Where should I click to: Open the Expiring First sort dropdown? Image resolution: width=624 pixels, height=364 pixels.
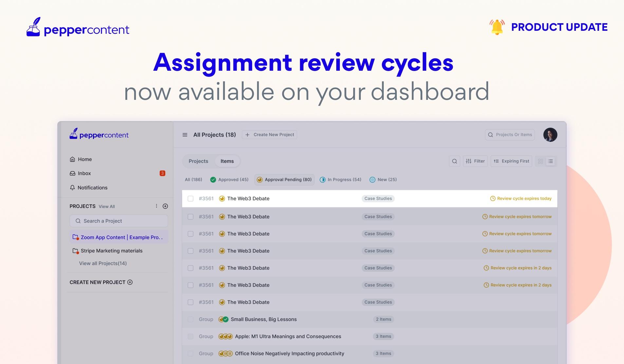[x=511, y=161]
